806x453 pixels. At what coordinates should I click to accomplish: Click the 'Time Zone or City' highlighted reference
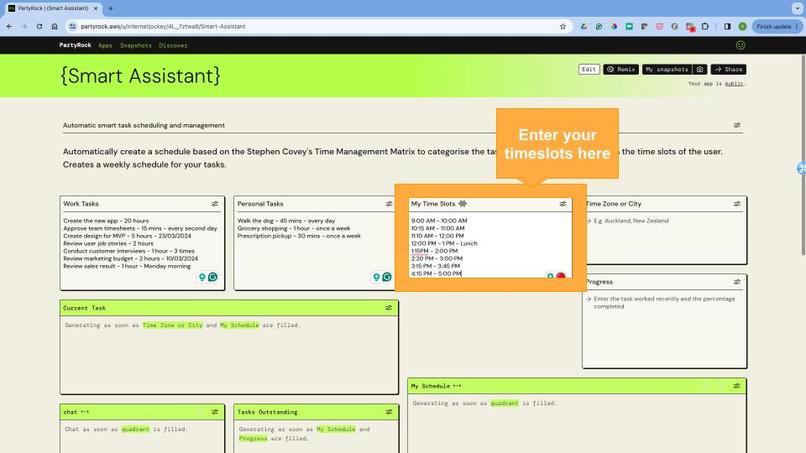click(x=172, y=325)
